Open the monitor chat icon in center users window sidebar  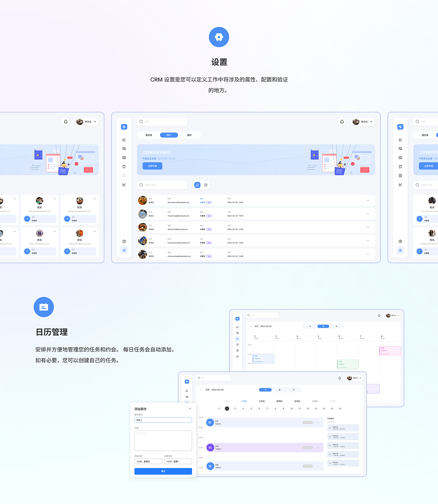tap(124, 149)
